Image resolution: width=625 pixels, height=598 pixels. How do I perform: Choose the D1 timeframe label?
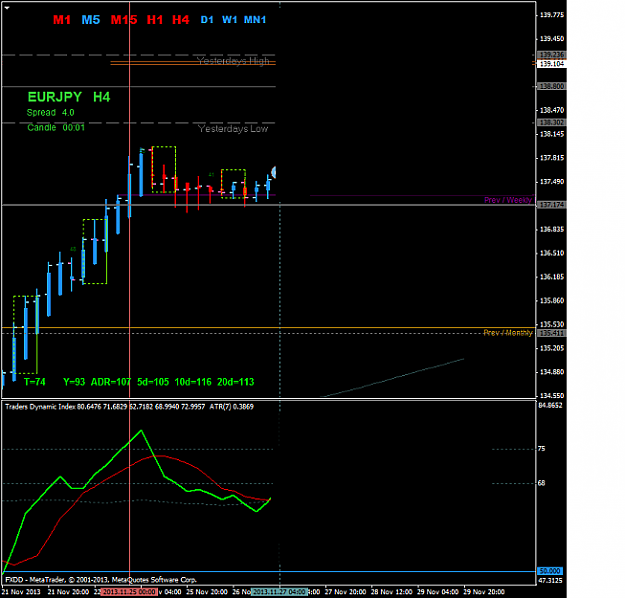207,20
